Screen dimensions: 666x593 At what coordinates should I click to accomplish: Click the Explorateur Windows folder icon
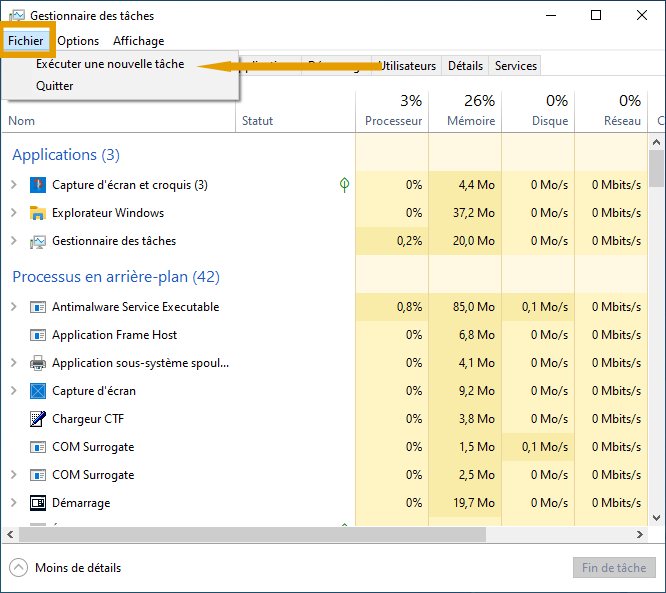pyautogui.click(x=38, y=213)
